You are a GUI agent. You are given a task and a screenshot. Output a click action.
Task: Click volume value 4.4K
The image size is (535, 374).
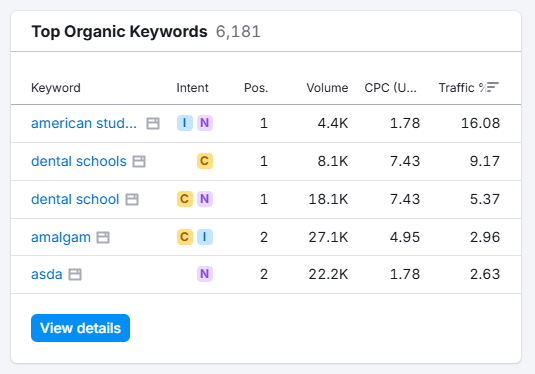333,123
